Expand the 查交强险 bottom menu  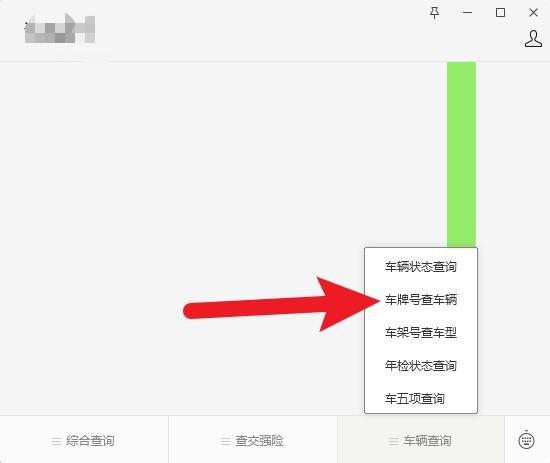pos(253,441)
